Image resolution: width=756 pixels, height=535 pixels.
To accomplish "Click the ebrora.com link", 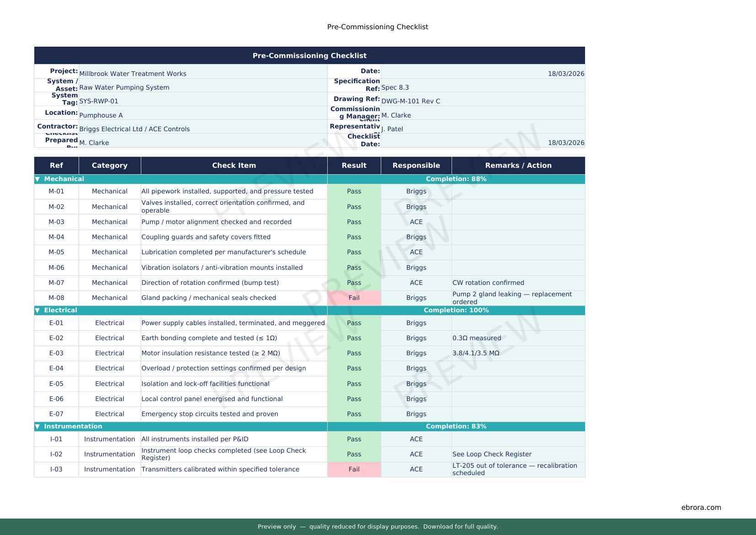I will 701,507.
